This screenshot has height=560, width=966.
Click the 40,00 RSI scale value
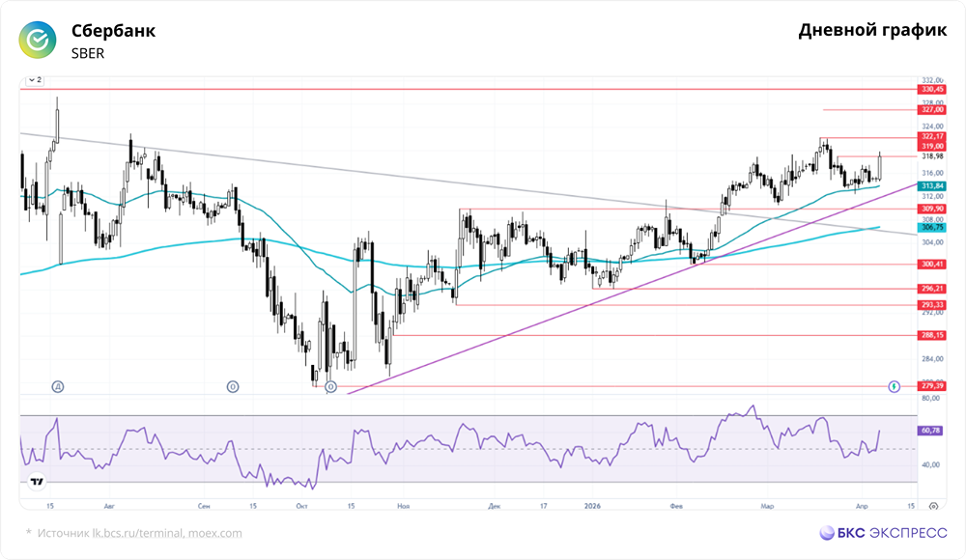click(x=930, y=465)
